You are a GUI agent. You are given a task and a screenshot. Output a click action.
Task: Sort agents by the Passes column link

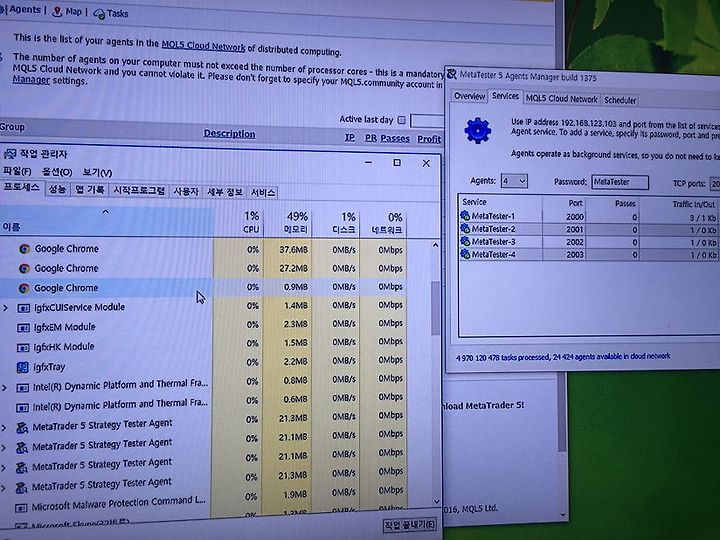pyautogui.click(x=395, y=138)
